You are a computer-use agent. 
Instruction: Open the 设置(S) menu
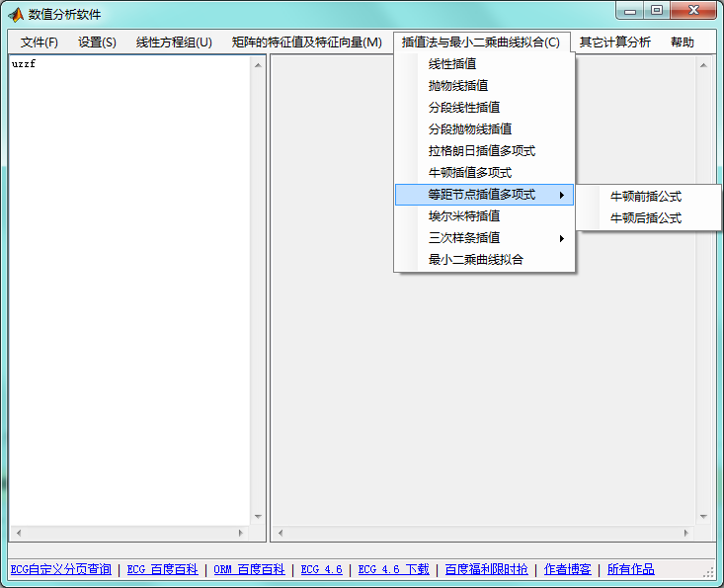point(97,42)
